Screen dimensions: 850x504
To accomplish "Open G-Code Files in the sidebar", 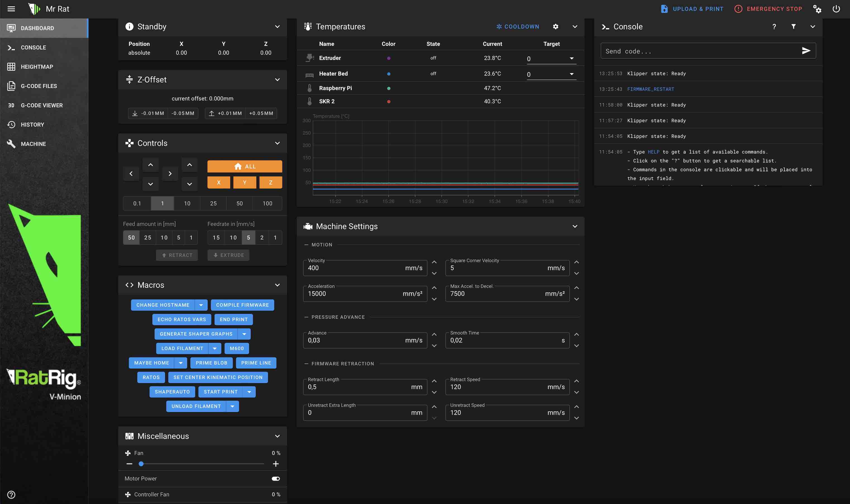I will [x=39, y=86].
